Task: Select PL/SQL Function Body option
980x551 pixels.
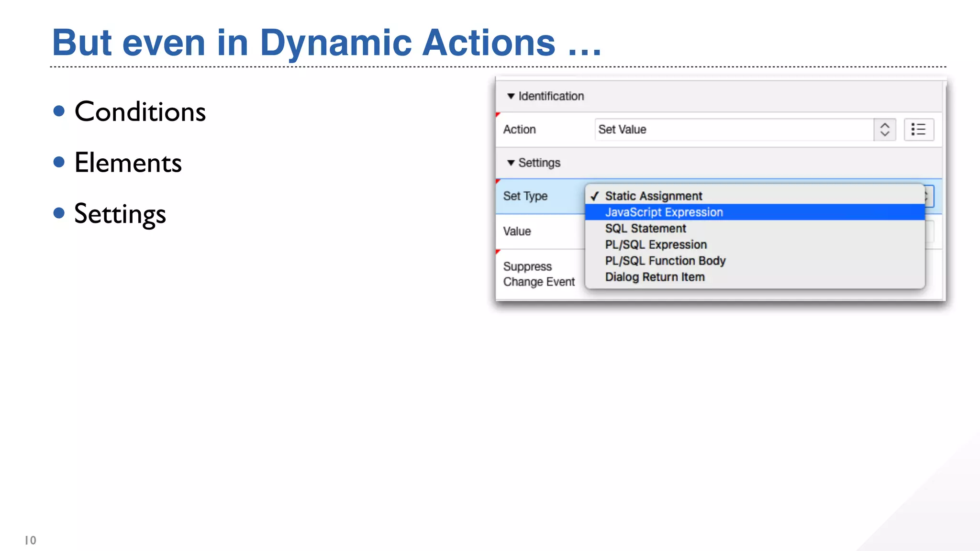Action: [755, 261]
